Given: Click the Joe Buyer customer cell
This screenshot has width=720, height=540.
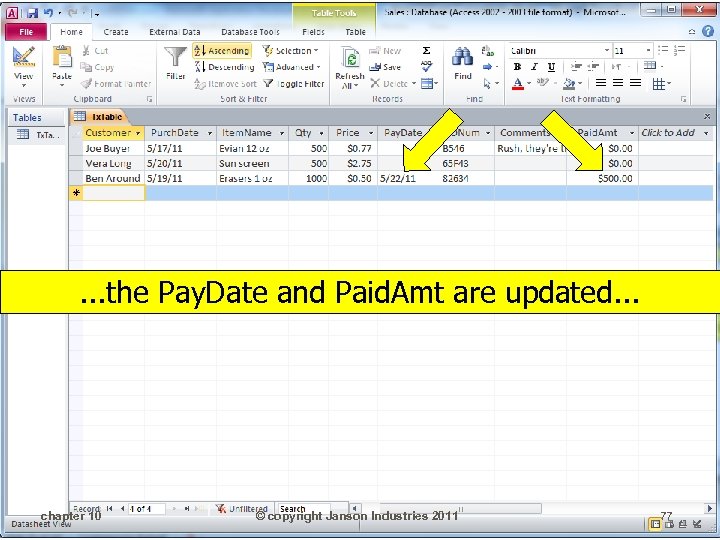Looking at the screenshot, I should point(113,148).
